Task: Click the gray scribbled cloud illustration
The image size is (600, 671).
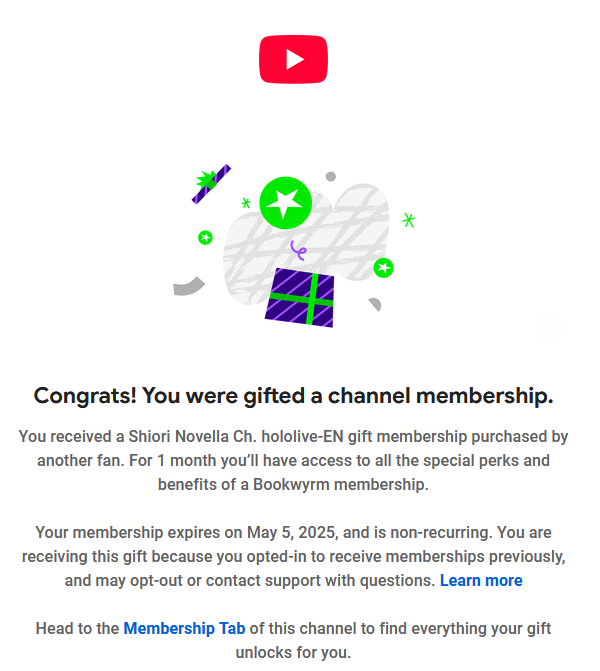Action: tap(306, 244)
